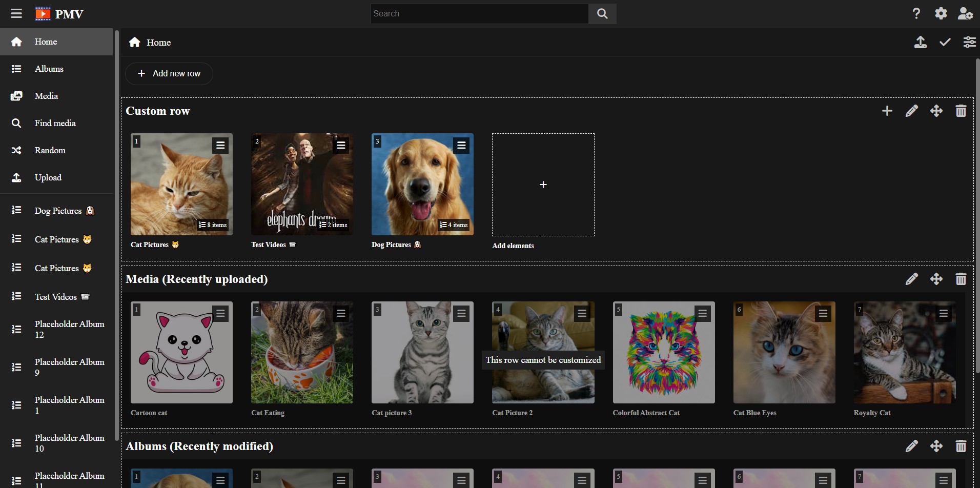
Task: Open menu on Test Videos card
Action: click(341, 145)
